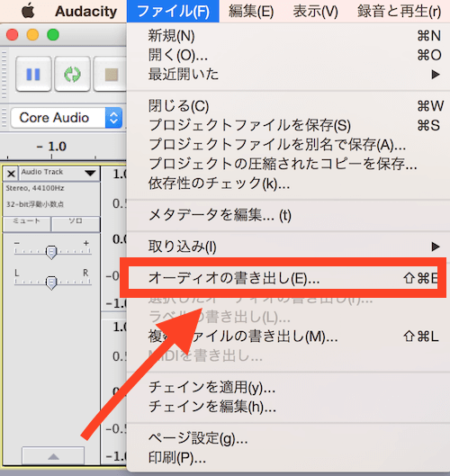Screen dimensions: 450x476
Task: Select チェインを適用(y)... item
Action: click(288, 387)
